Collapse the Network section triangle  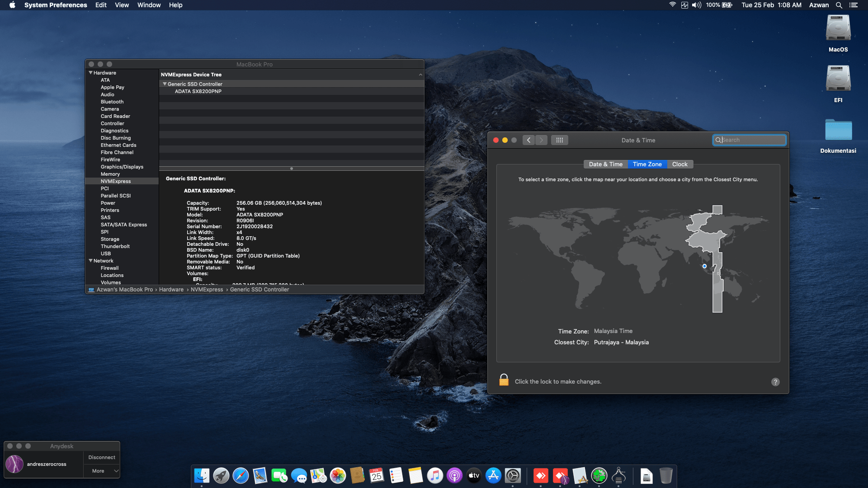[x=91, y=261]
